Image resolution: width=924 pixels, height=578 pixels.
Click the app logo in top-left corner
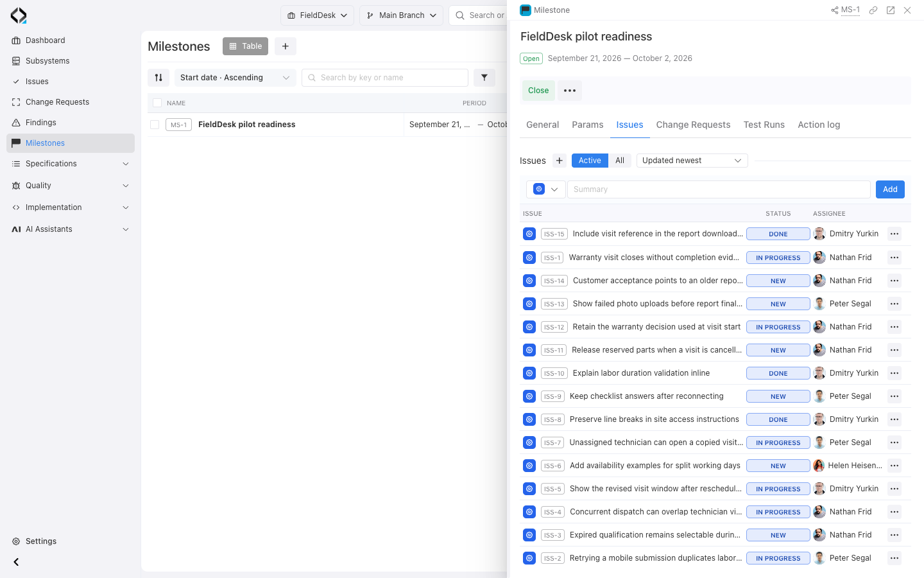coord(19,15)
